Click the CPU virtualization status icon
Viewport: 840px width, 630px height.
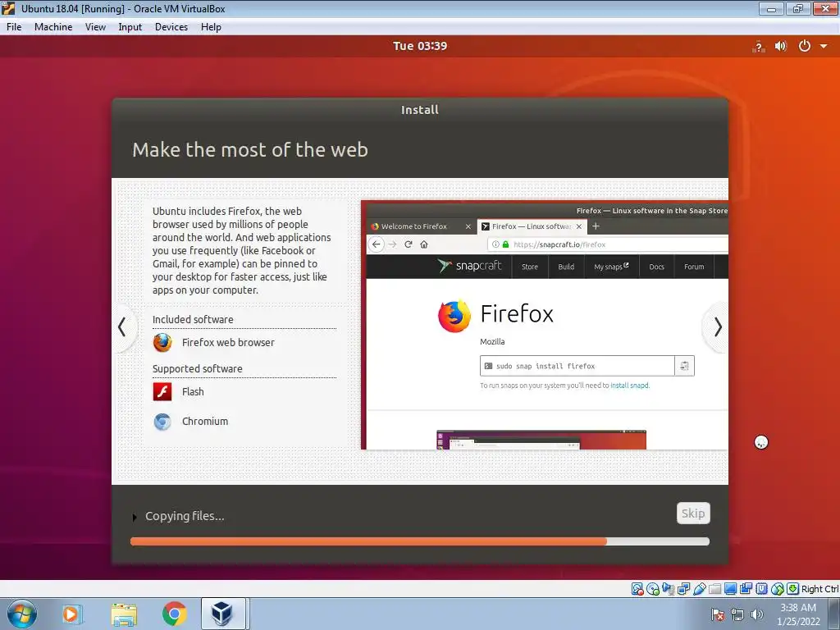[x=761, y=589]
